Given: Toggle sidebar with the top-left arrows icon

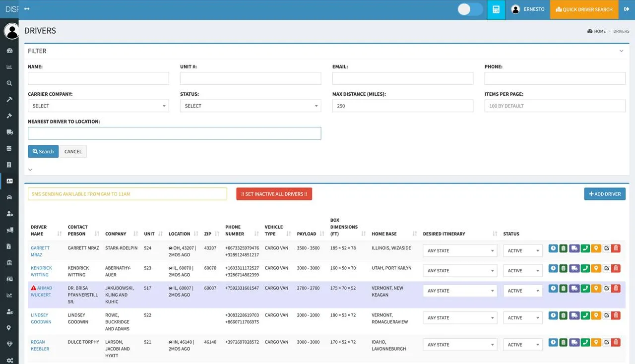Looking at the screenshot, I should point(27,9).
